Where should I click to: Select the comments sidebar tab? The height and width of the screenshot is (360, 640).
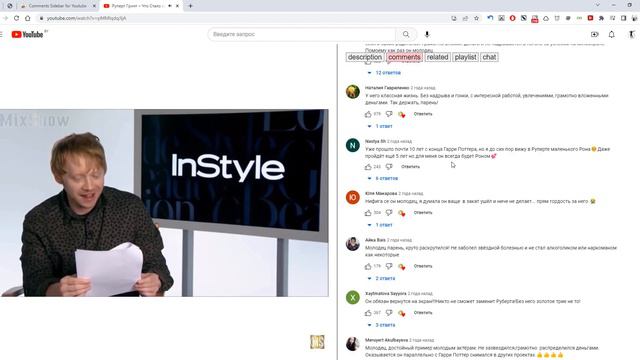(x=404, y=57)
